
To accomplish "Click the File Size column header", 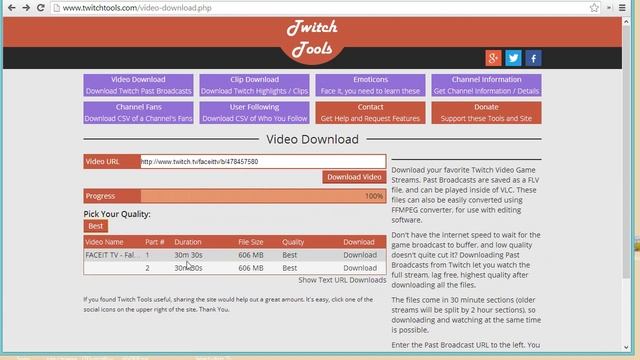I will [x=251, y=242].
